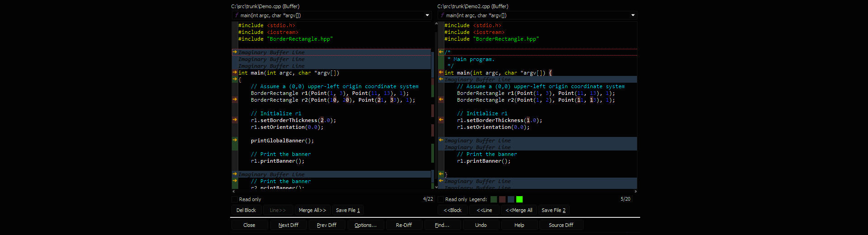
Task: Open the right pane function dropdown
Action: (633, 15)
